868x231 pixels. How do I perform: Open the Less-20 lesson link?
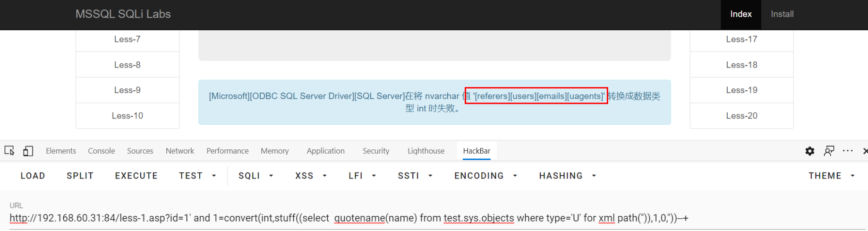741,116
